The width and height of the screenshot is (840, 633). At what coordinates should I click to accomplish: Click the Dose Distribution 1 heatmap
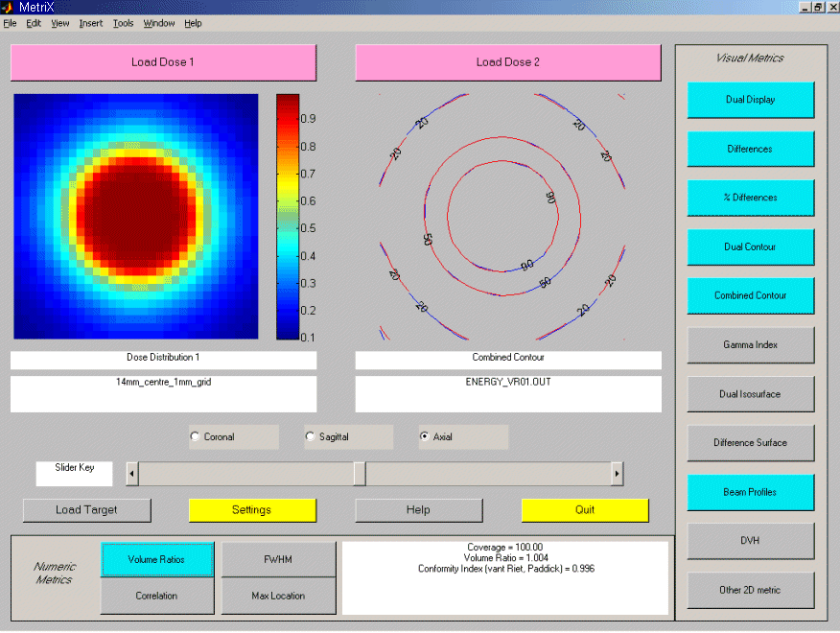[135, 217]
